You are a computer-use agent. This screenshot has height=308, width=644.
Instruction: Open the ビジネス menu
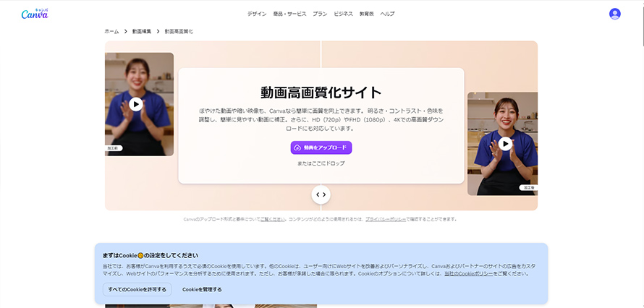[x=344, y=14]
